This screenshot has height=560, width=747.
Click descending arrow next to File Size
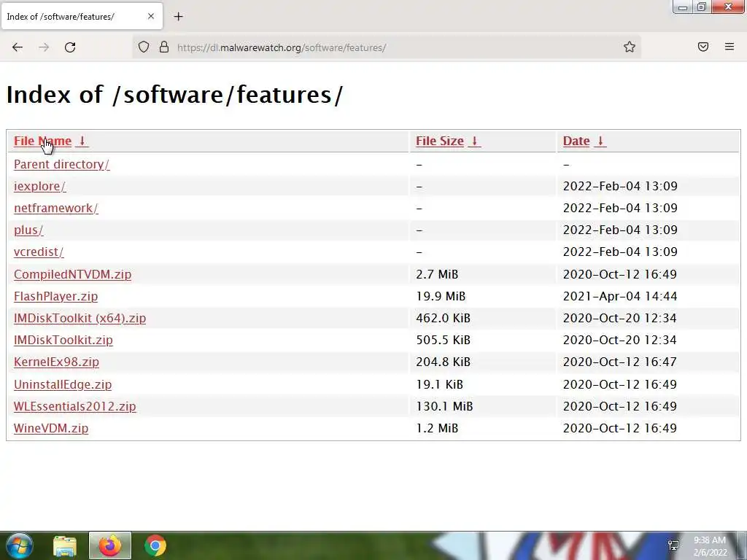[474, 141]
